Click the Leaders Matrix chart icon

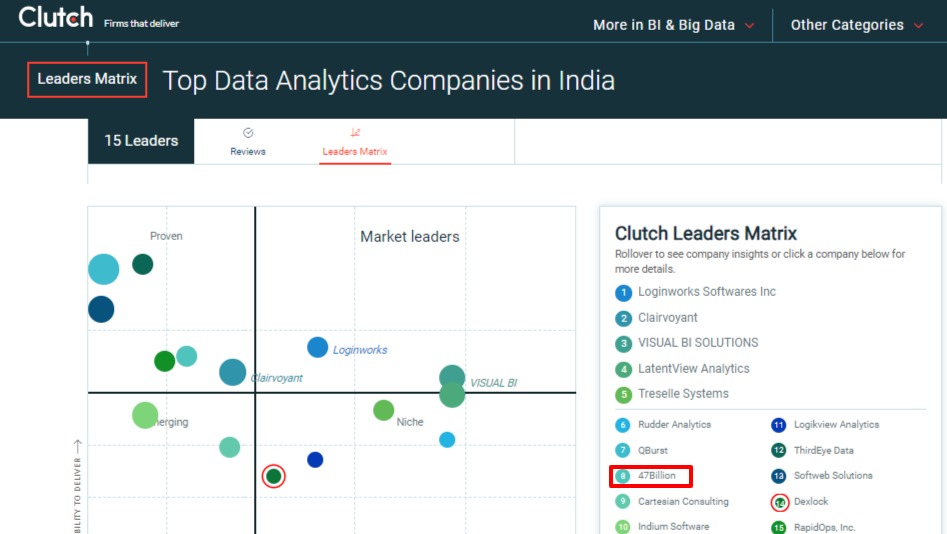click(355, 132)
